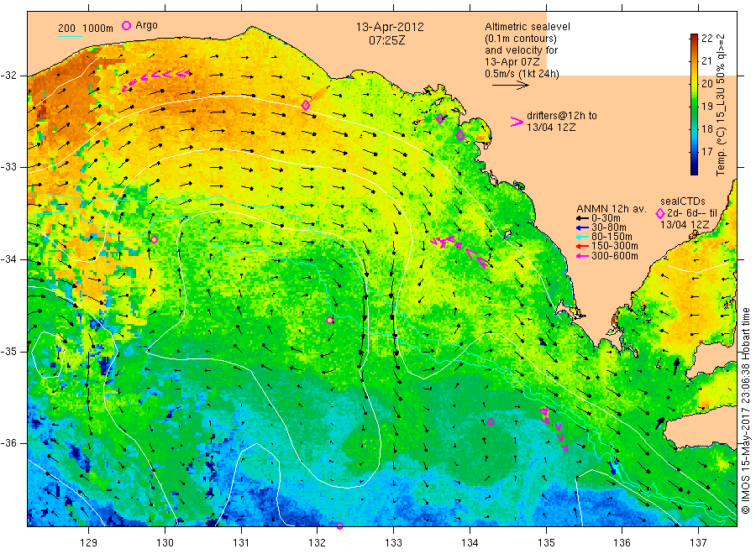This screenshot has width=756, height=554.
Task: Click the 22 tick label on the color bar
Action: 706,38
